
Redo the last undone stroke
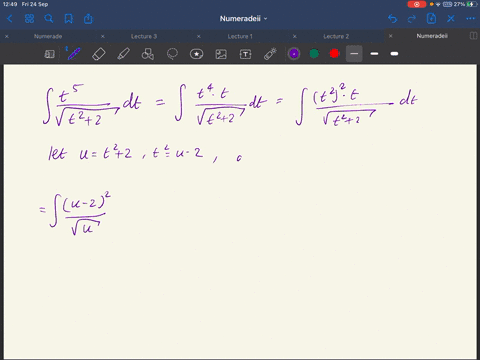pos(412,19)
